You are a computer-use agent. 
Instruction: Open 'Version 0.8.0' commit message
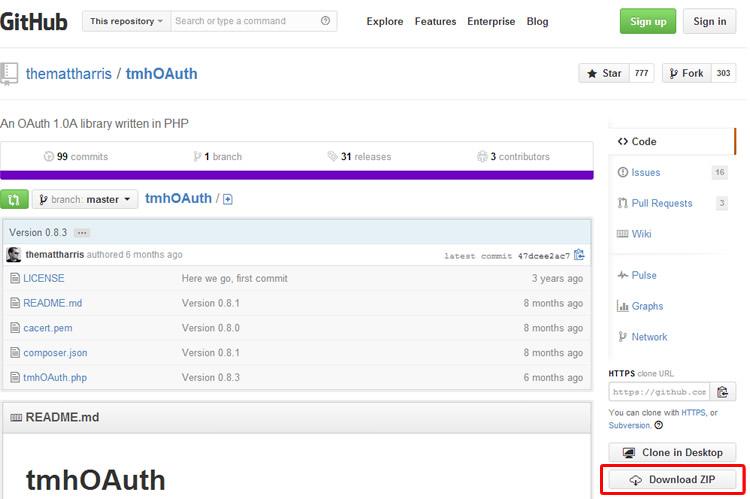210,328
